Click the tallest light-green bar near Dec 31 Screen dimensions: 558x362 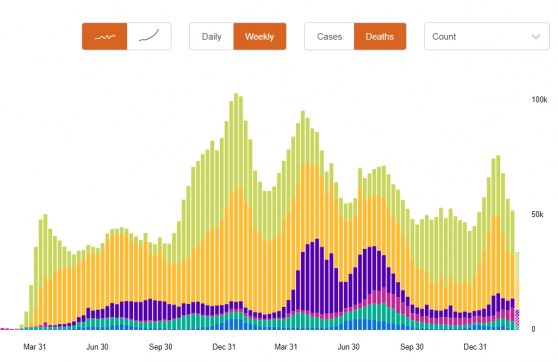point(236,141)
